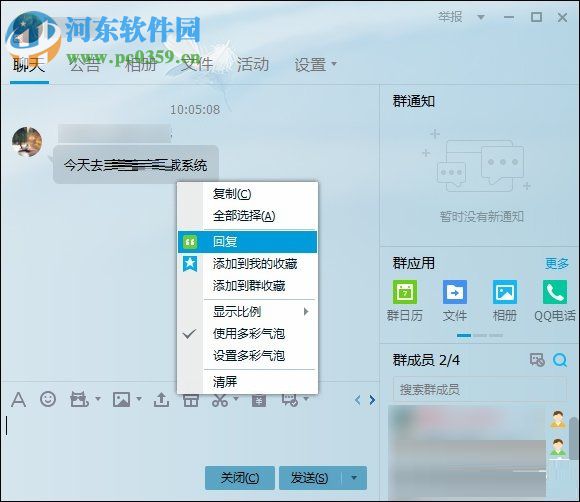580x502 pixels.
Task: Click the animated sticker cat icon
Action: click(x=79, y=400)
